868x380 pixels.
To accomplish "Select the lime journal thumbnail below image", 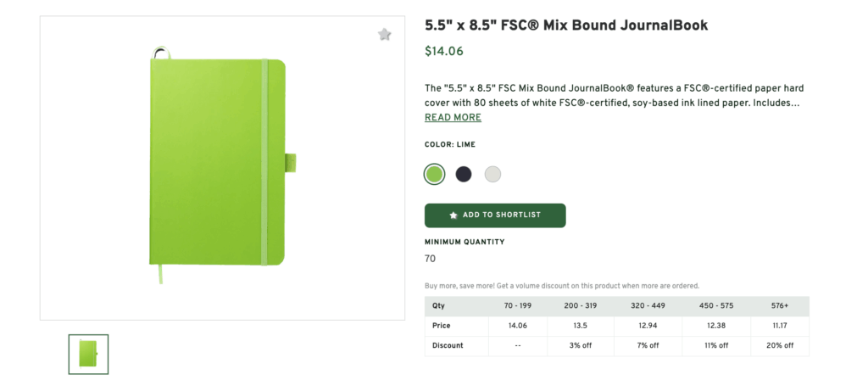I will [88, 354].
